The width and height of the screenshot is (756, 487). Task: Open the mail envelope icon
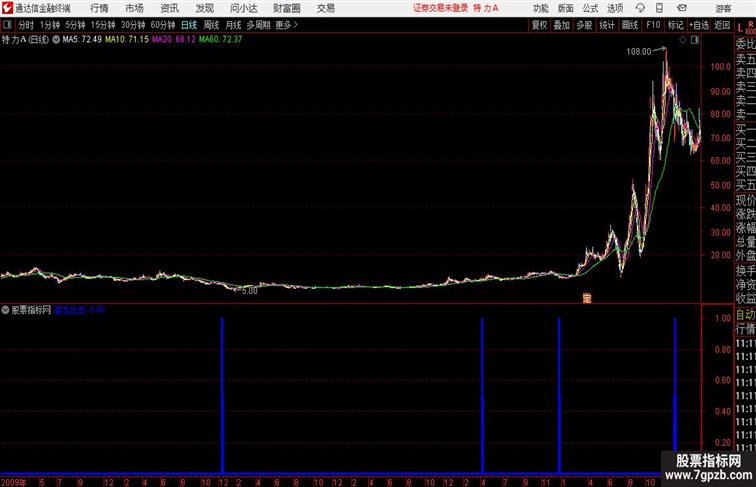pyautogui.click(x=682, y=8)
